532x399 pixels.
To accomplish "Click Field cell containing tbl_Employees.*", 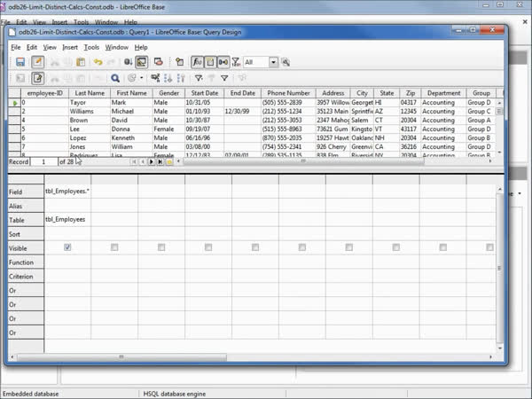I will 67,192.
